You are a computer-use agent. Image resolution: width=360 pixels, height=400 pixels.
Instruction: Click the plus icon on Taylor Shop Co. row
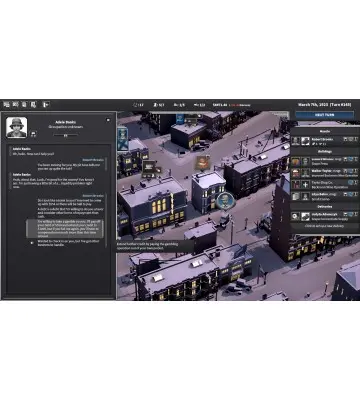coord(305,184)
